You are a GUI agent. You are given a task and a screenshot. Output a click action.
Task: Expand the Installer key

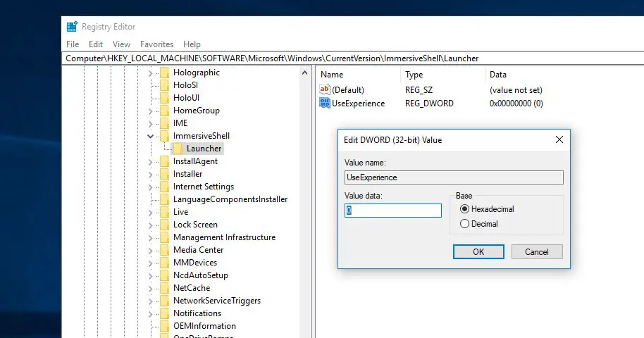point(150,175)
